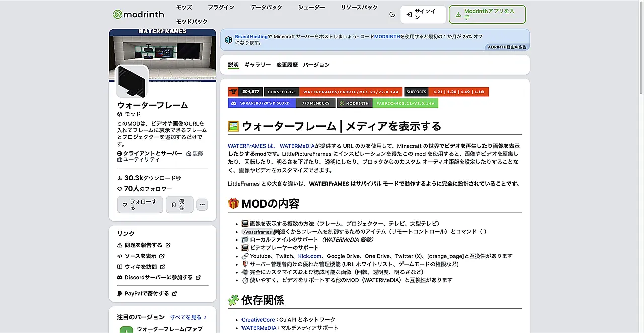This screenshot has width=644, height=333.
Task: Select the バージョン tab
Action: pyautogui.click(x=316, y=65)
